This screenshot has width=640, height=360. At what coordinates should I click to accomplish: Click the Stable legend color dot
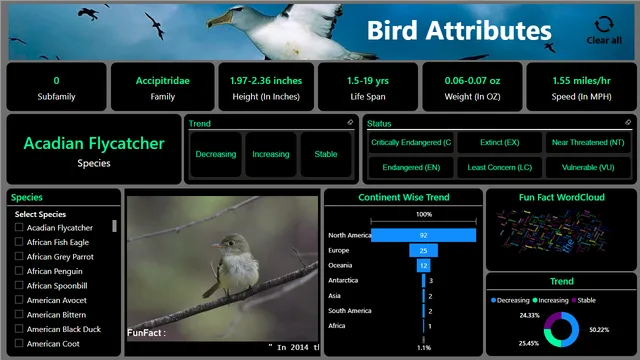(x=574, y=300)
